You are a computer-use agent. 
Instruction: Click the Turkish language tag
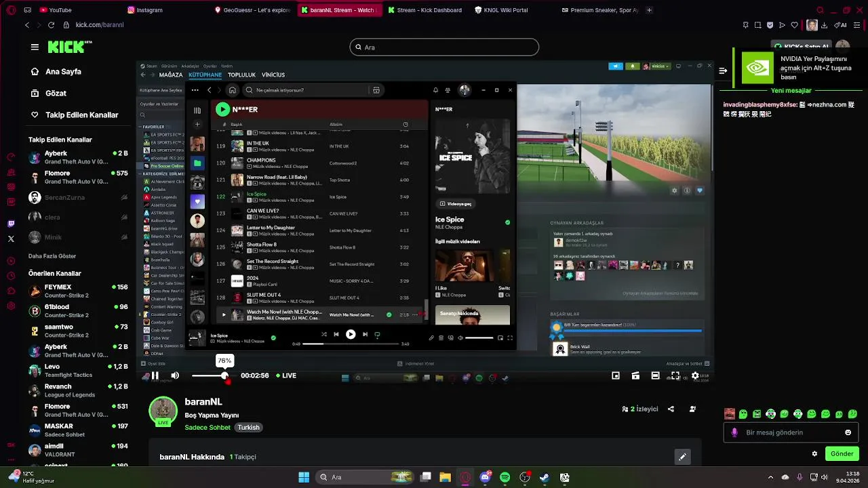(248, 428)
